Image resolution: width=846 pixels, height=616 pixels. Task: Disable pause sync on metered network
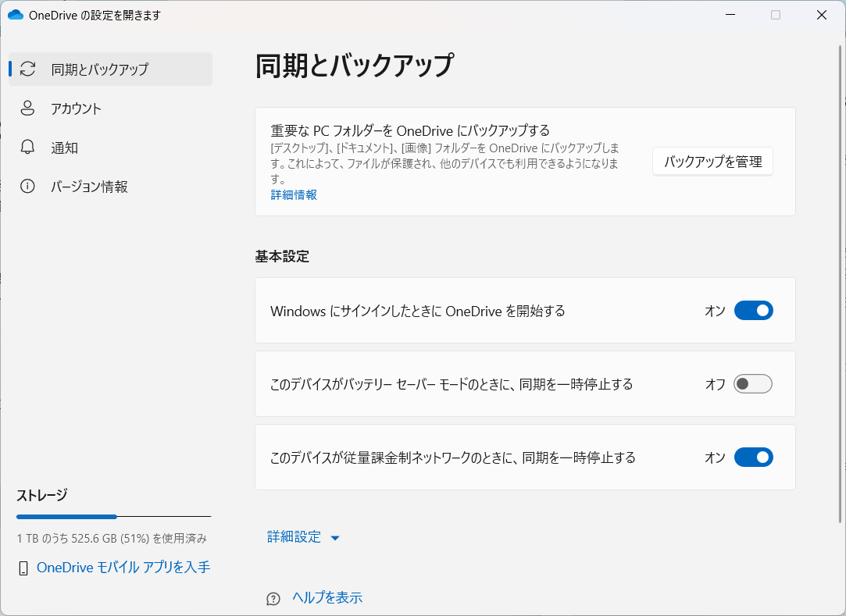754,458
